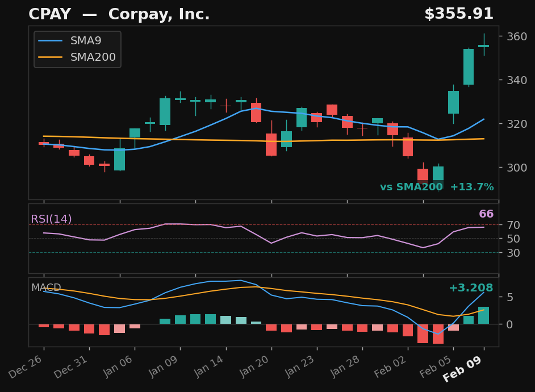535x392 pixels.
Task: Click the MACD value +3.208
Action: point(471,288)
